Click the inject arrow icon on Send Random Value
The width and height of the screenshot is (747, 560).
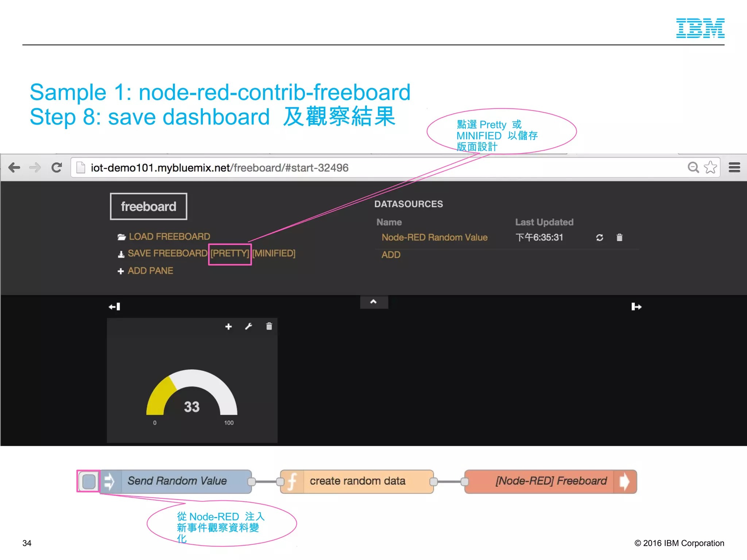[x=109, y=482]
